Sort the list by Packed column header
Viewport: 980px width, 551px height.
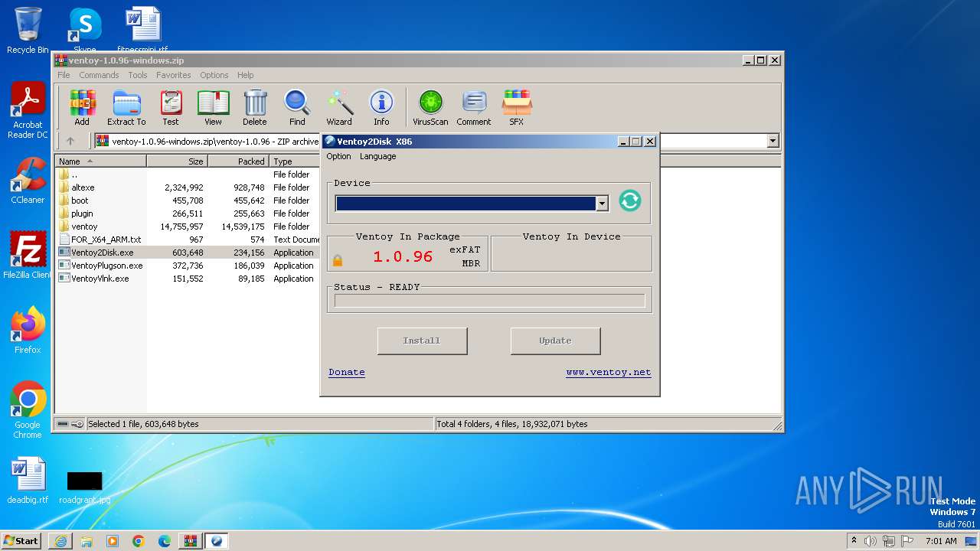(x=238, y=161)
